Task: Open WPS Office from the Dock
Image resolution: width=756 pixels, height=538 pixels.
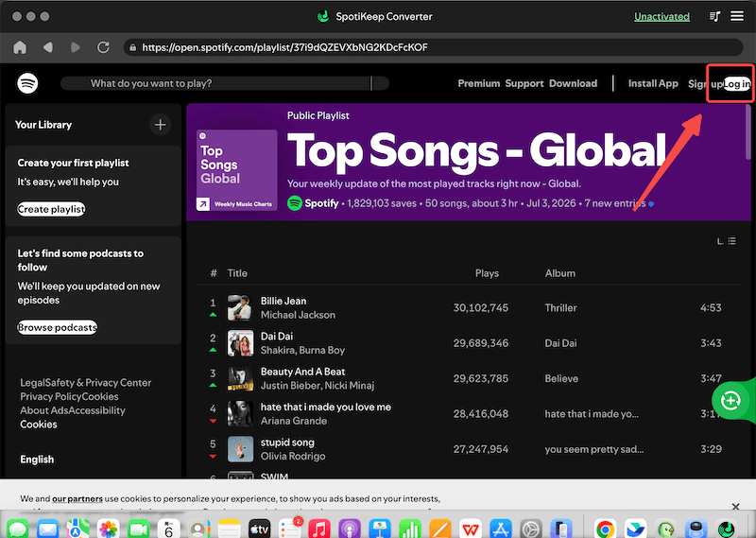Action: [x=470, y=529]
